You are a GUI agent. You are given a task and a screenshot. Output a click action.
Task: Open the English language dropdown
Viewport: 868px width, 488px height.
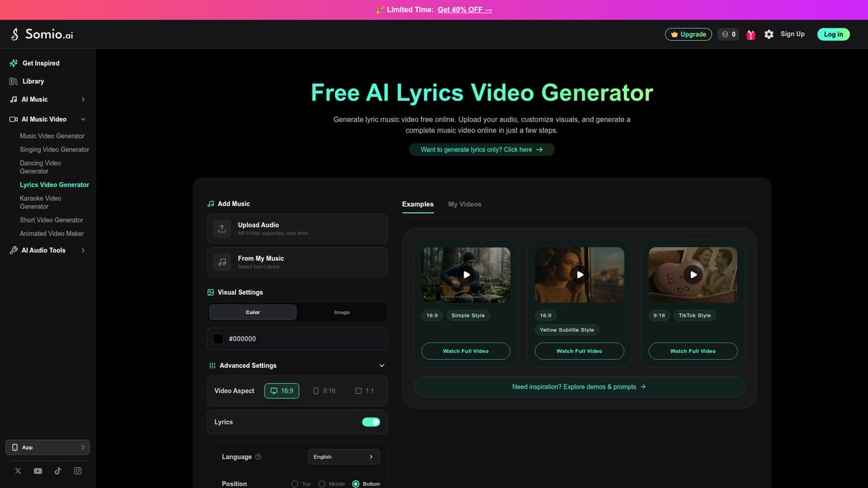click(x=344, y=457)
